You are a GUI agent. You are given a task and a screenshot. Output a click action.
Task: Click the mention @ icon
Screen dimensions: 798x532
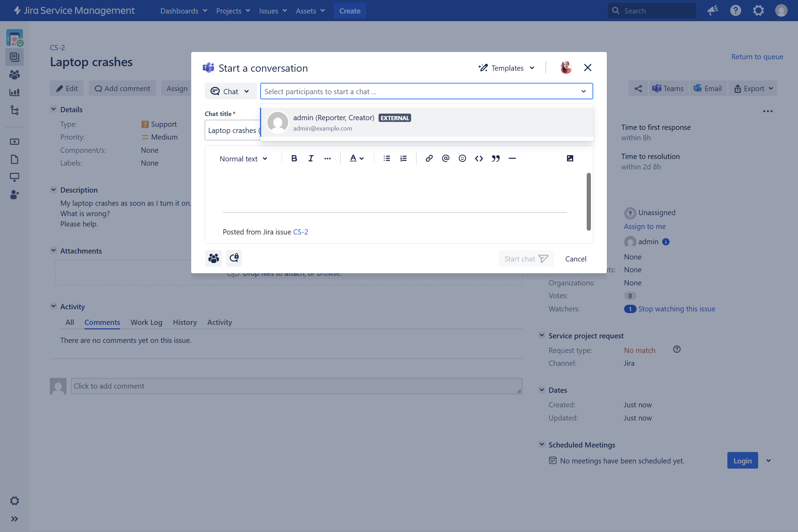click(446, 158)
